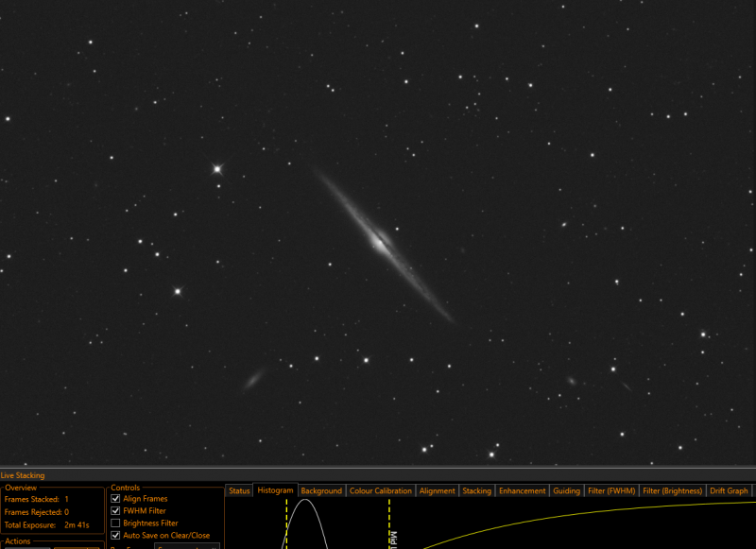
Task: Open the Guiding tab
Action: point(566,490)
